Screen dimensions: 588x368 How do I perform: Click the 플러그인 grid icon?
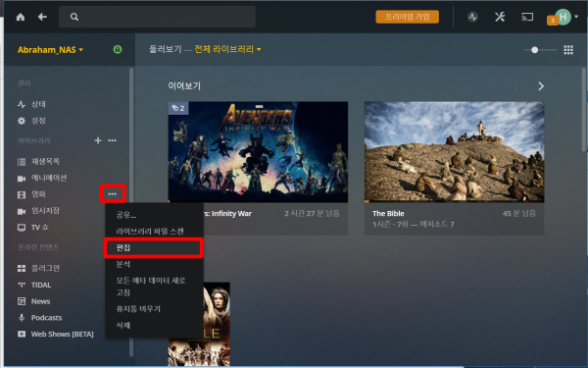pyautogui.click(x=22, y=268)
